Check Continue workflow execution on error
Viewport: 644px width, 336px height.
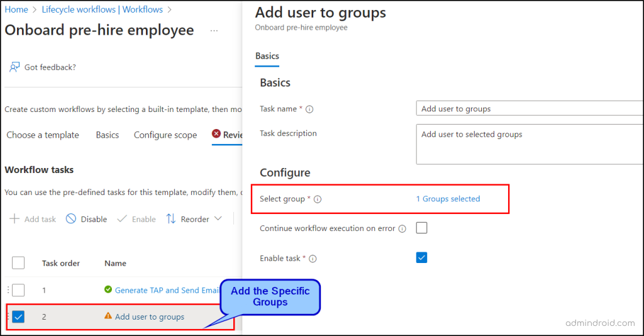click(421, 228)
